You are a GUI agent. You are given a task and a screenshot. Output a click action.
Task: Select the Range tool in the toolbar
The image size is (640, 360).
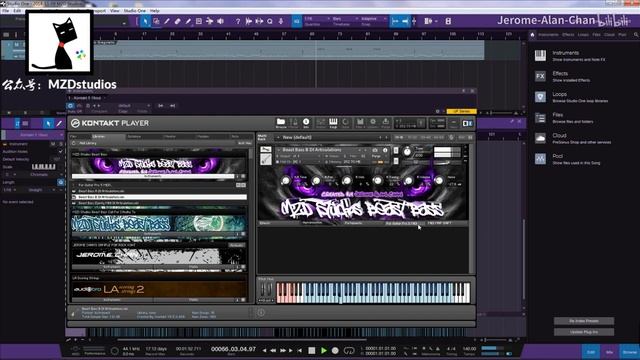(x=156, y=21)
